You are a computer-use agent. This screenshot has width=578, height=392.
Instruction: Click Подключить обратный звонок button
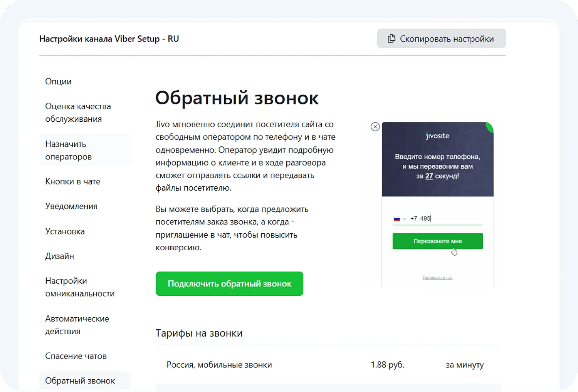pos(229,284)
